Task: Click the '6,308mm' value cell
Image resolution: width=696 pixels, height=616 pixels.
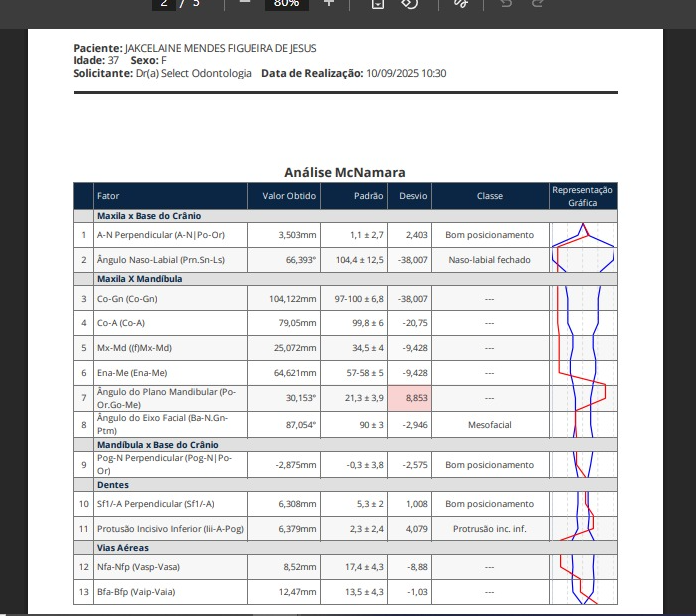Action: click(x=284, y=504)
